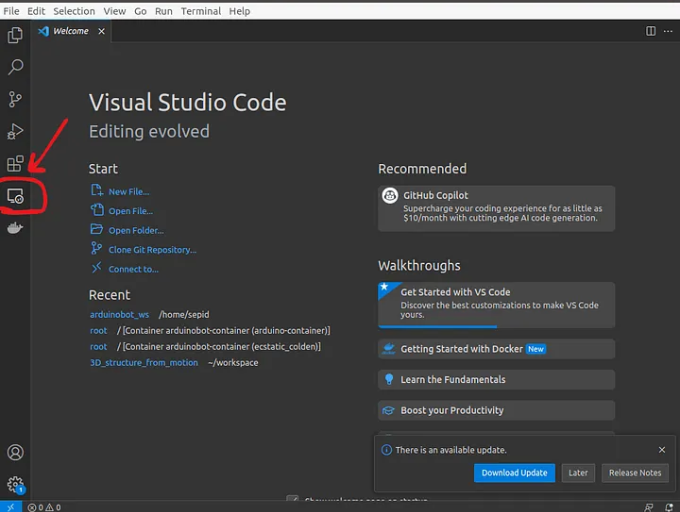Click the New File icon
The width and height of the screenshot is (680, 512).
pos(97,190)
